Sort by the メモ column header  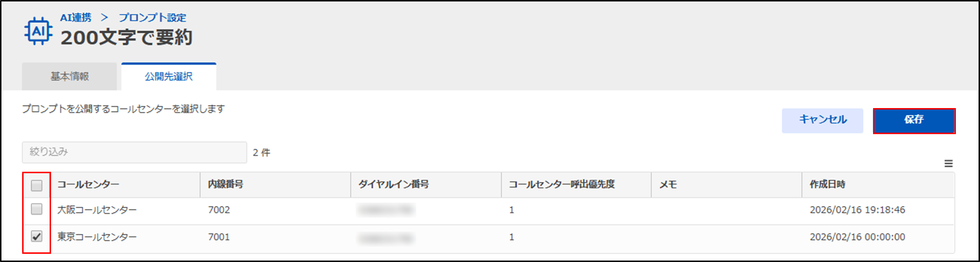[x=668, y=184]
